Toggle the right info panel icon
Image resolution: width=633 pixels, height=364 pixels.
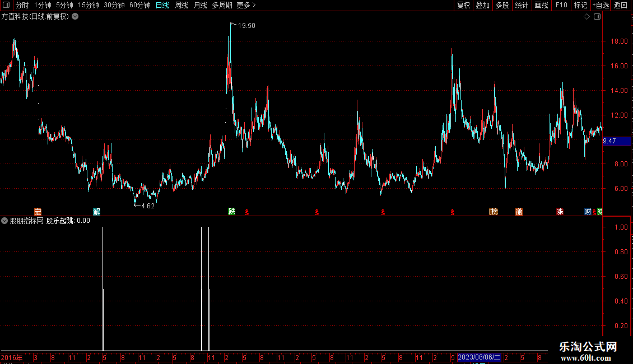597,17
